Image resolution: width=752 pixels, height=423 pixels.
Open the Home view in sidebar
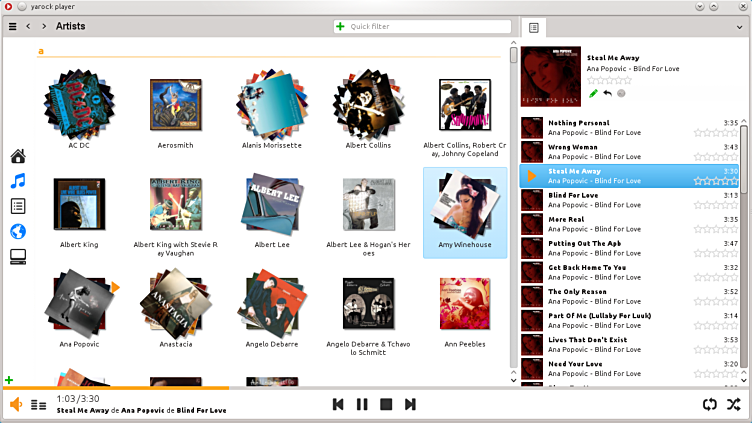[17, 156]
